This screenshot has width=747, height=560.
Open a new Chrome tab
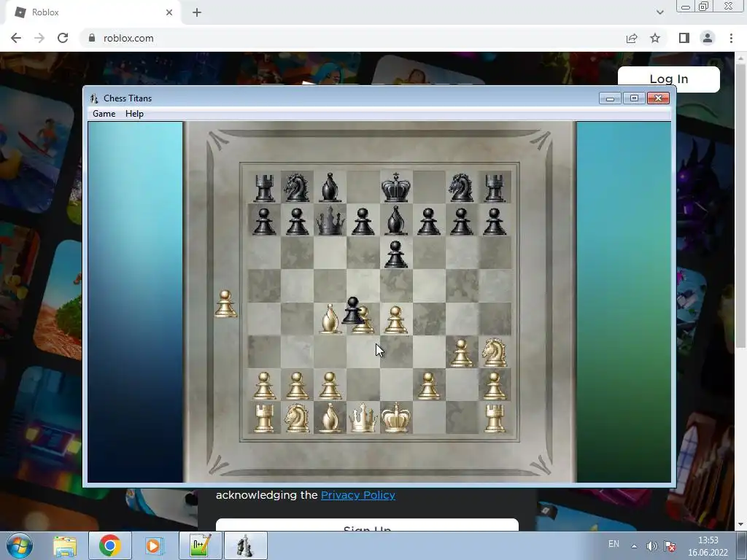pos(197,12)
